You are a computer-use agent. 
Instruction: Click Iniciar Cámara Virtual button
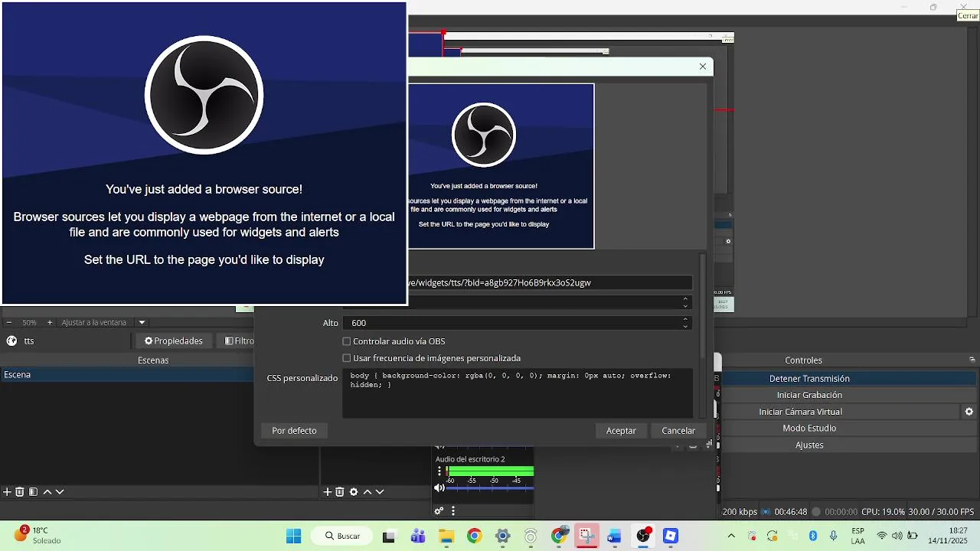[800, 412]
